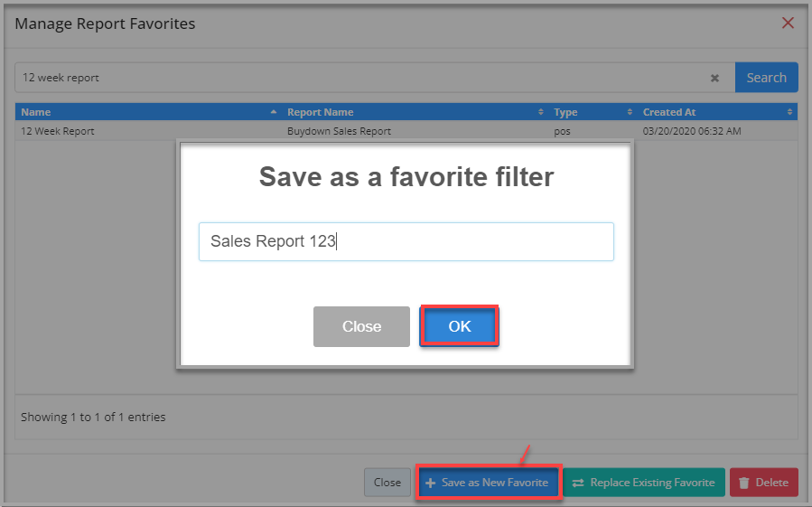Click Report Name column sort arrows
The height and width of the screenshot is (507, 812).
tap(541, 112)
